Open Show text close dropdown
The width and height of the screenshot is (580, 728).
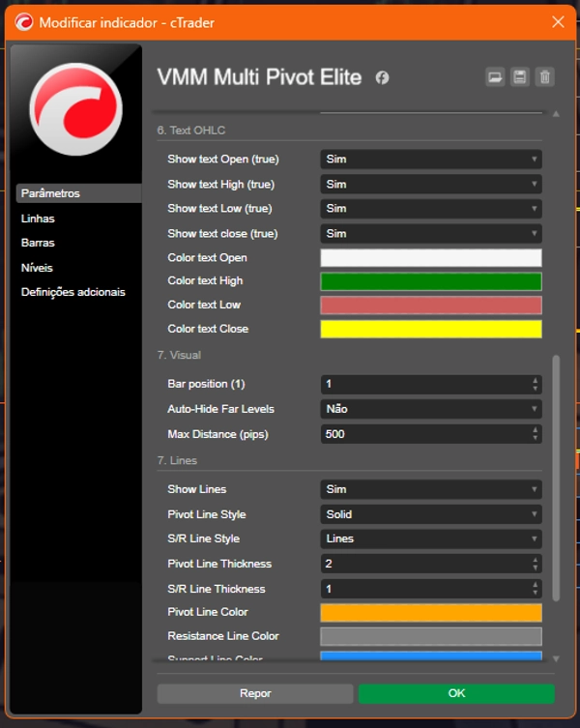coord(431,234)
